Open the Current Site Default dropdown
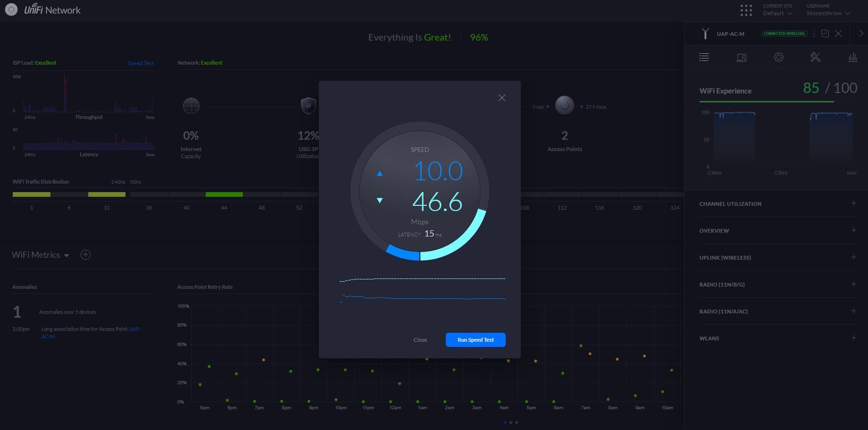868x430 pixels. (777, 13)
